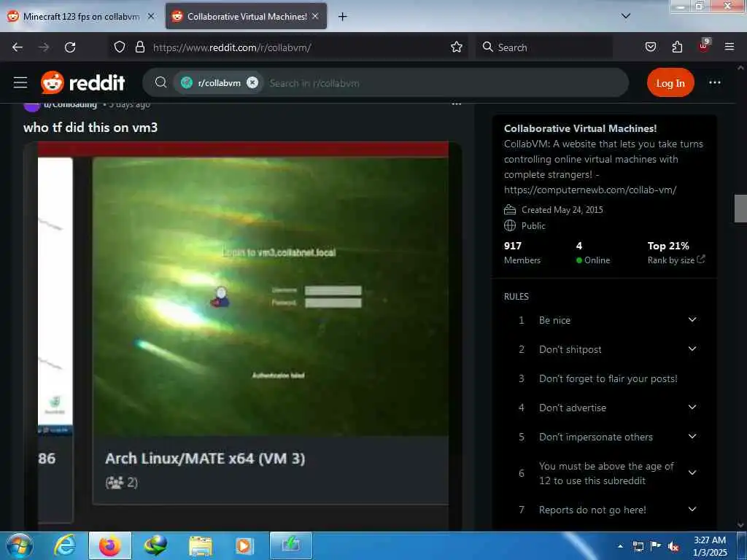
Task: Click the post author username
Action: point(70,105)
